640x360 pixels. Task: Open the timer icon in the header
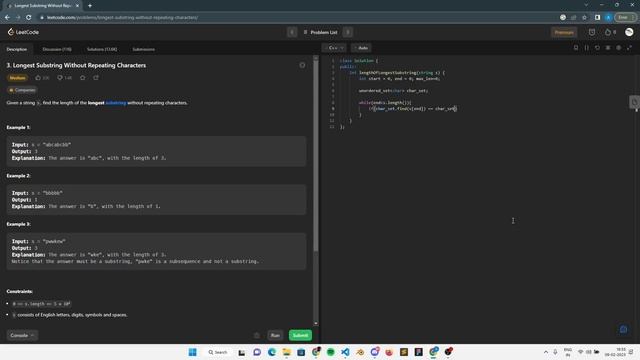(592, 32)
